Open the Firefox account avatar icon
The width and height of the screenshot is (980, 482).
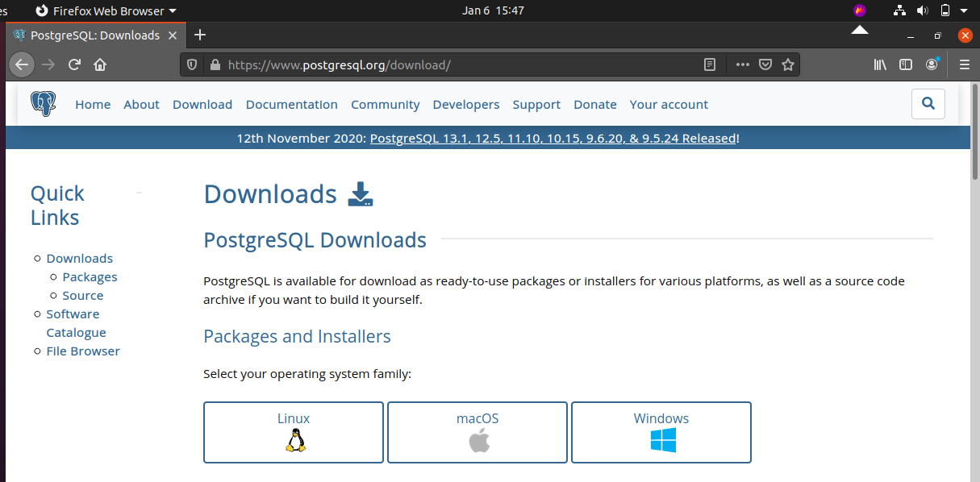[932, 64]
